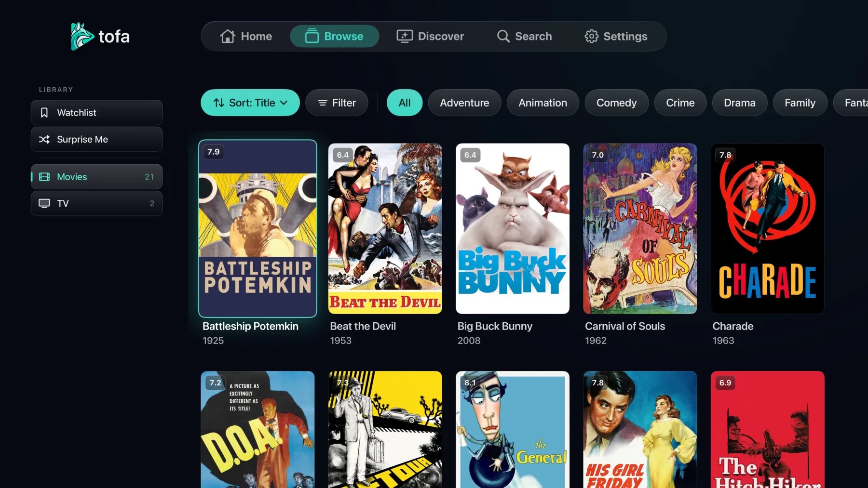
Task: Open the His Girl Friday poster
Action: click(640, 429)
